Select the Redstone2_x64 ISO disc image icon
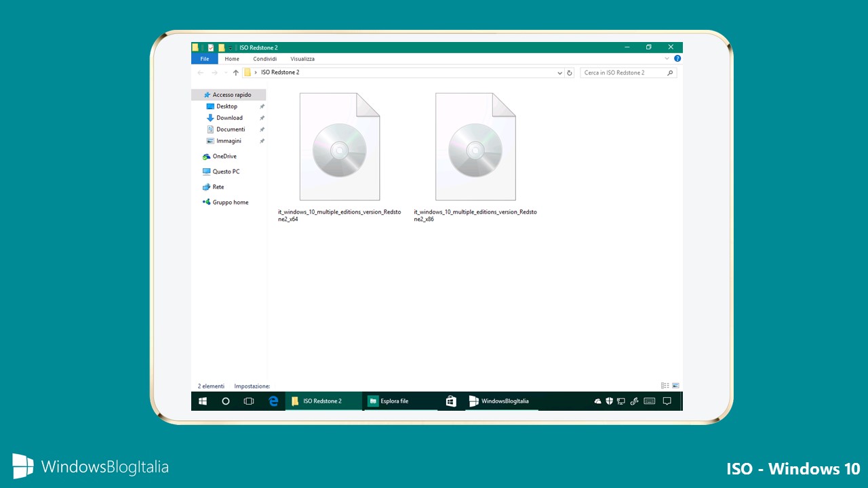The width and height of the screenshot is (868, 488). tap(340, 146)
